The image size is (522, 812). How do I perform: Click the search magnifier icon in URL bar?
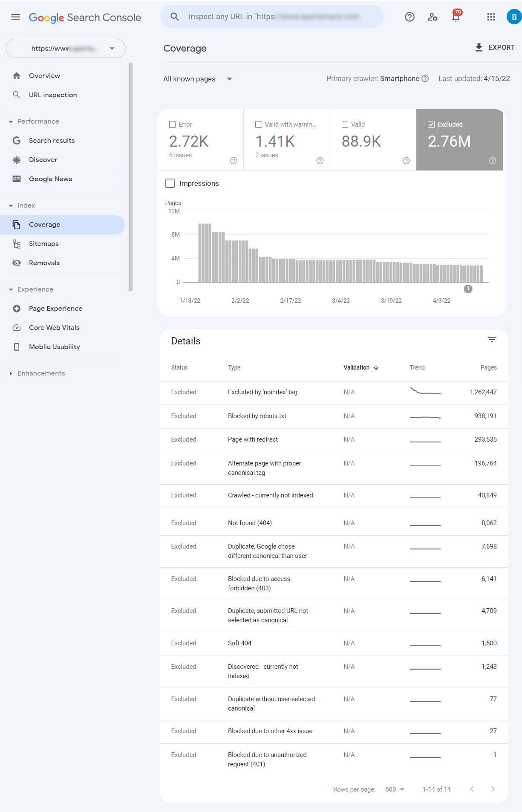(x=174, y=17)
